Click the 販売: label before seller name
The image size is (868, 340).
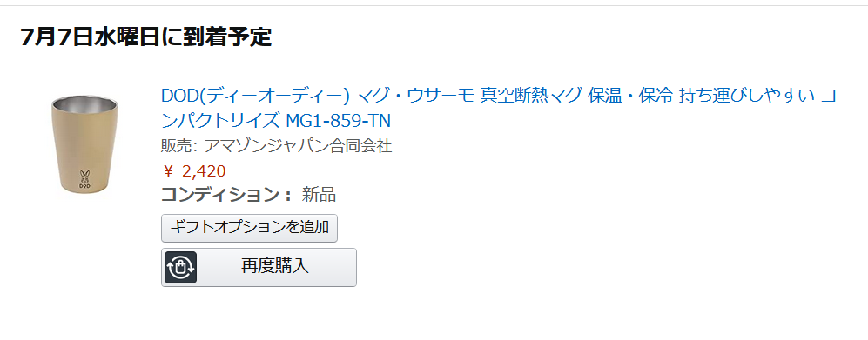click(x=179, y=146)
